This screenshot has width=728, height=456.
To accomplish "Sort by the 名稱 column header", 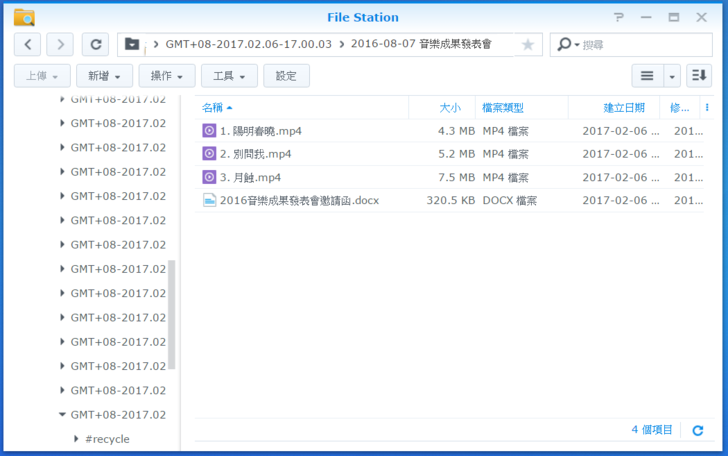I will tap(212, 107).
